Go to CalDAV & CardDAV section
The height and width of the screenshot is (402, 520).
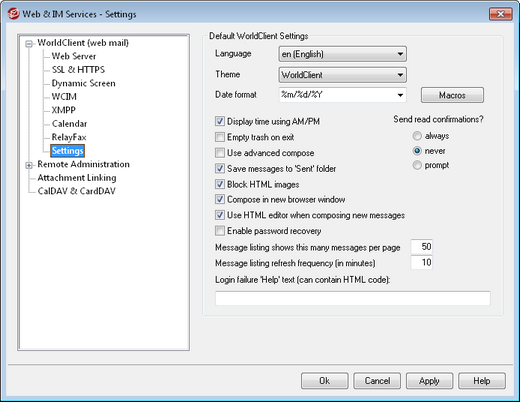click(x=76, y=191)
